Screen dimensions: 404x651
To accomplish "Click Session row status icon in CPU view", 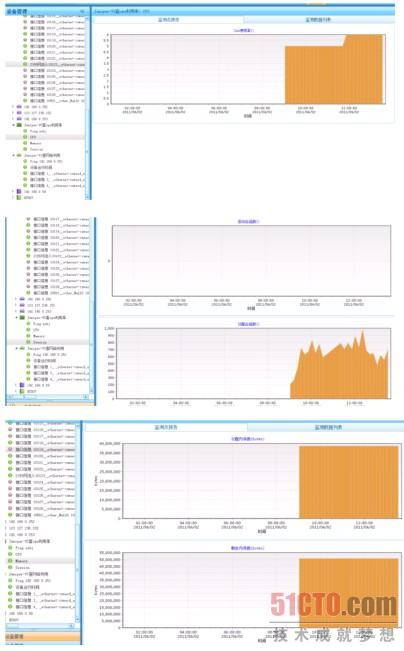I will click(25, 149).
